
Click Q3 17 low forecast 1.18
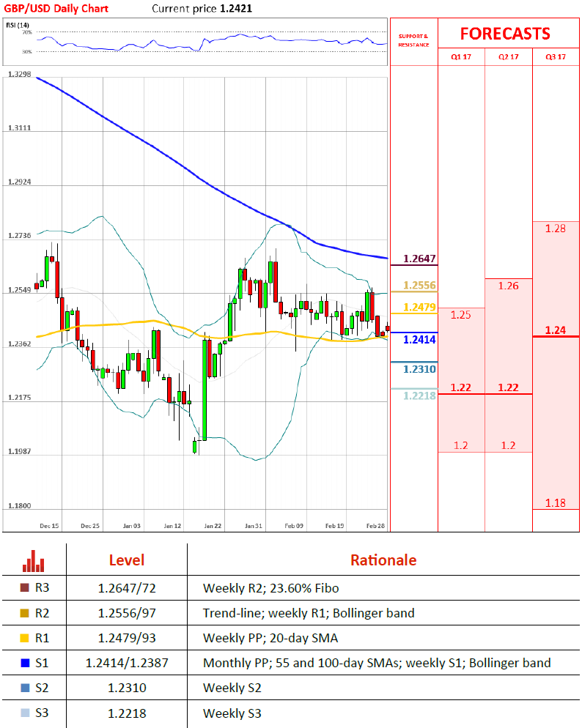(x=556, y=503)
